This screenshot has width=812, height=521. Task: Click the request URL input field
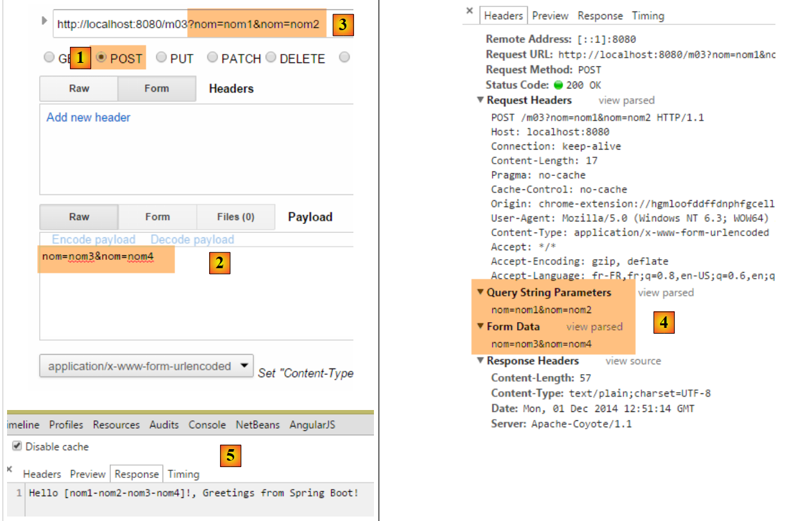coord(122,24)
